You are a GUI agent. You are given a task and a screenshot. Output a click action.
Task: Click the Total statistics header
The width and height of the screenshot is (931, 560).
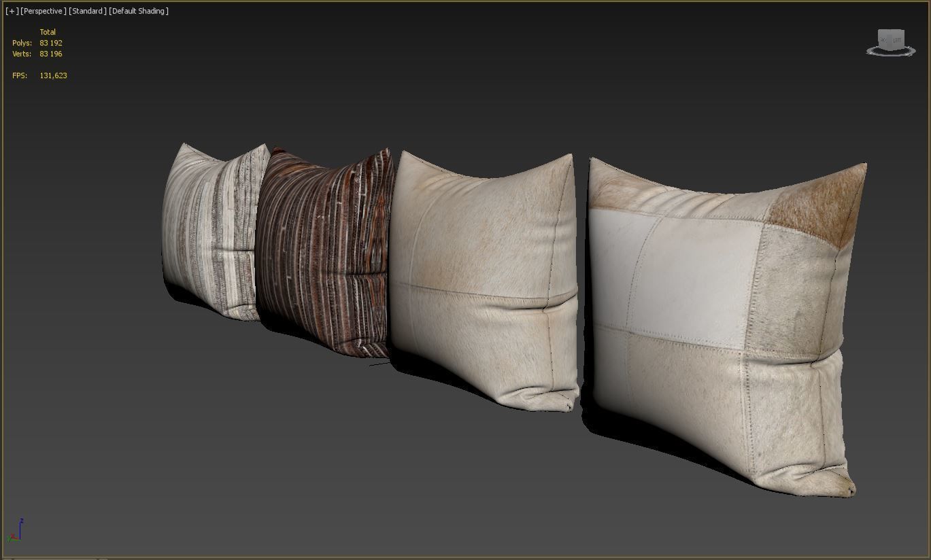tap(48, 32)
